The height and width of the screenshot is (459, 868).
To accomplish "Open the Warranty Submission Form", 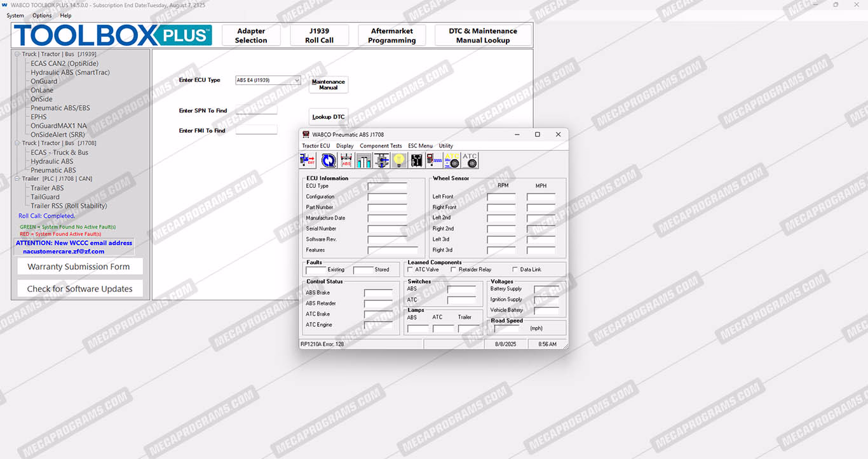I will (79, 267).
